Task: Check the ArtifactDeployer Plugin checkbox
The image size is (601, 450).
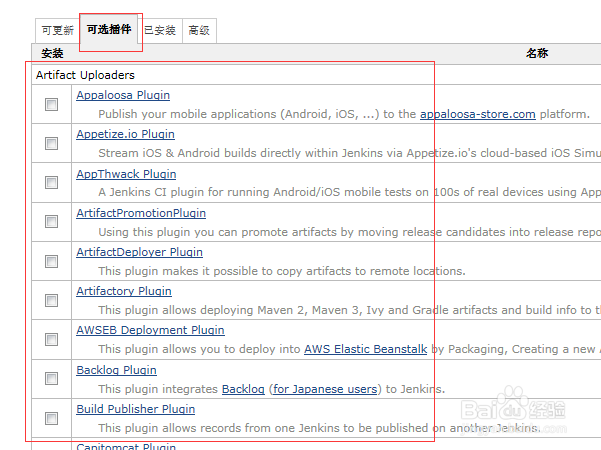Action: 51,261
